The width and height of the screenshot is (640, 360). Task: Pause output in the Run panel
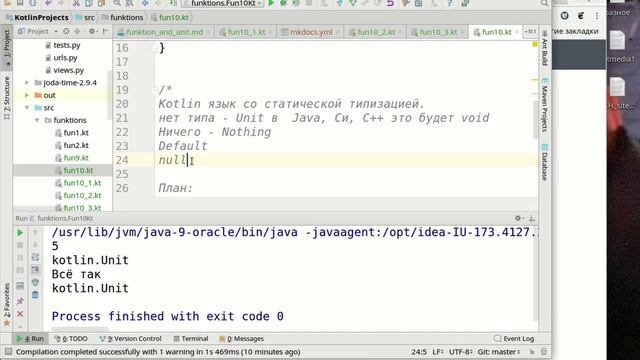click(x=20, y=258)
